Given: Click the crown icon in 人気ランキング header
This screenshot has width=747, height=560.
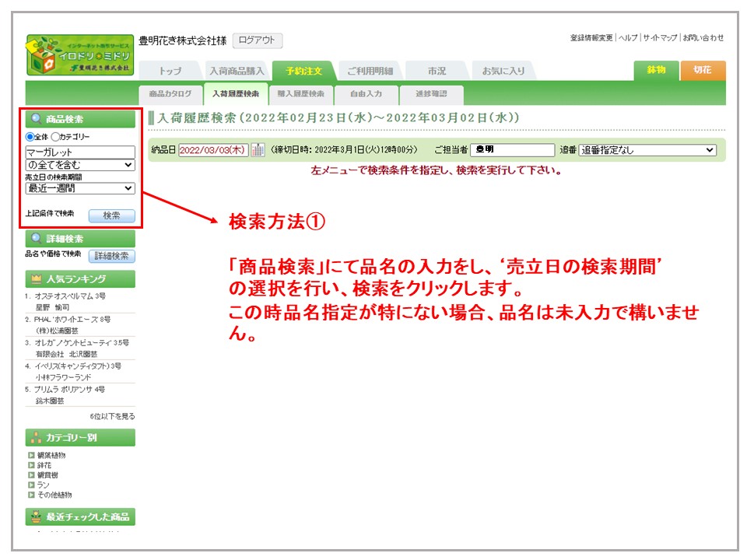Looking at the screenshot, I should (x=36, y=278).
